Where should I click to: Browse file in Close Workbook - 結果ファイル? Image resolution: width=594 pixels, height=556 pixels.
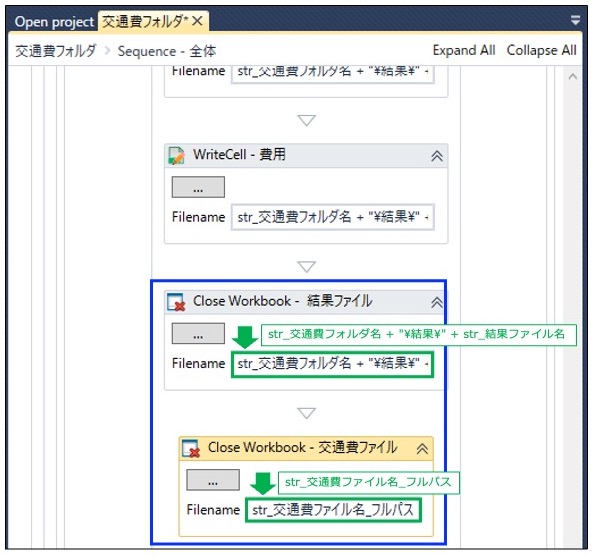click(198, 333)
